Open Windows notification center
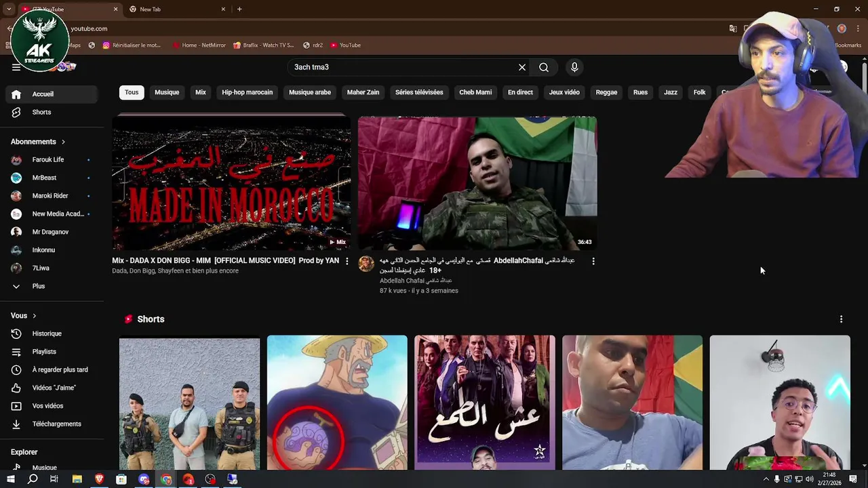Viewport: 868px width, 488px height. coord(853,479)
